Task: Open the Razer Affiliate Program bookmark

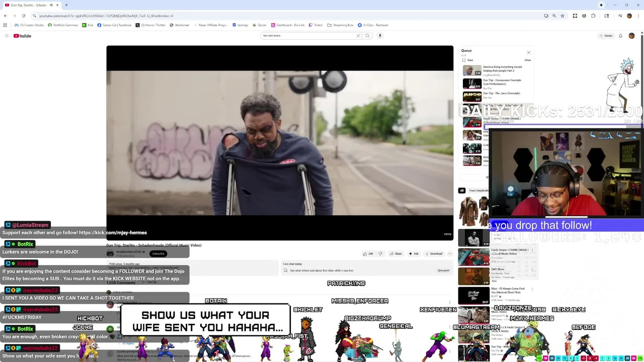Action: click(210, 25)
